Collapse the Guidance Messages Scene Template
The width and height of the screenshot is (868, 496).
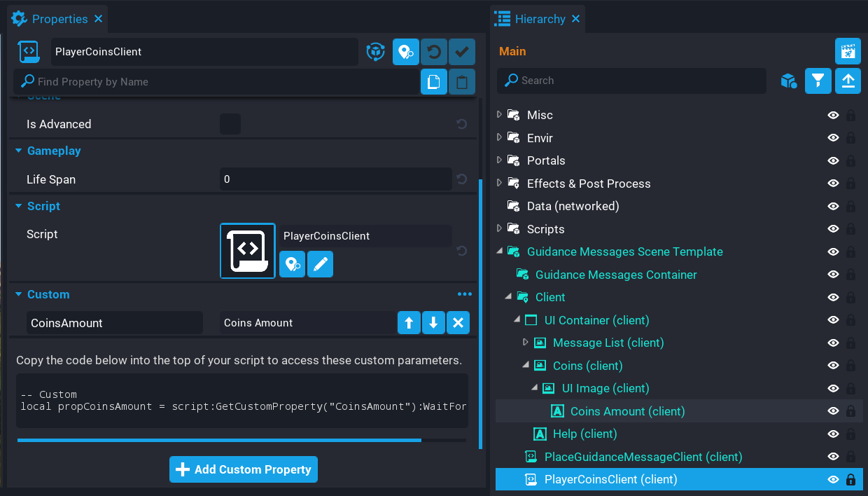coord(499,252)
